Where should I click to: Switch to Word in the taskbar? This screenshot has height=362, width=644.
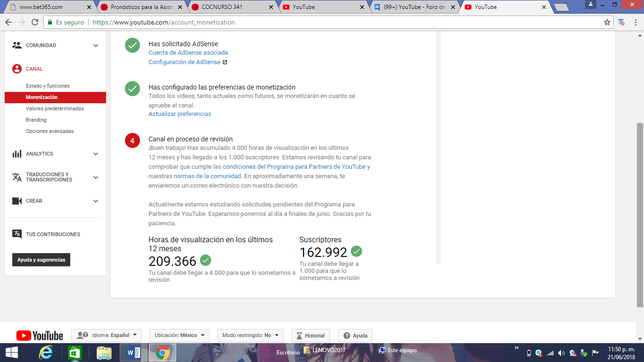133,353
